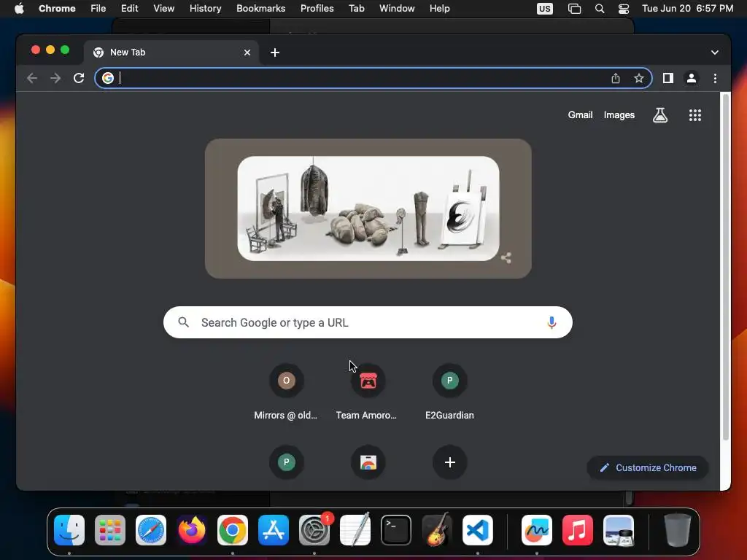Launch Finder from the Dock
Image resolution: width=747 pixels, height=560 pixels.
pos(69,530)
